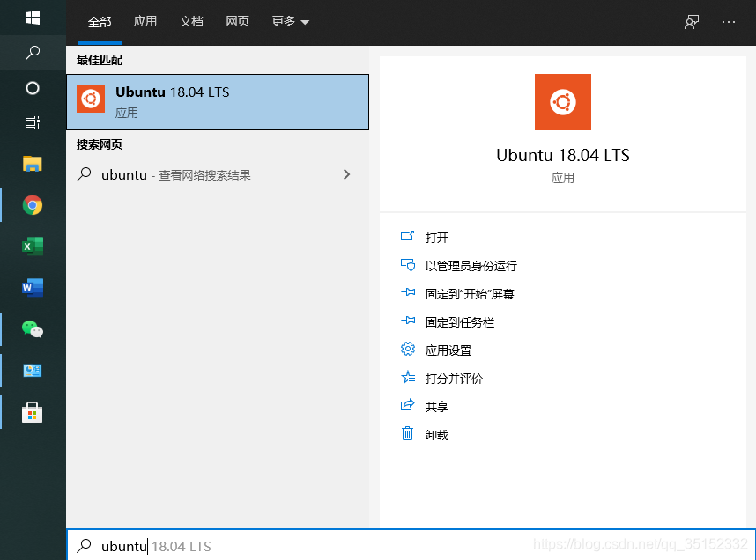Click the large Ubuntu logo in details pane
This screenshot has height=560, width=756.
point(563,102)
